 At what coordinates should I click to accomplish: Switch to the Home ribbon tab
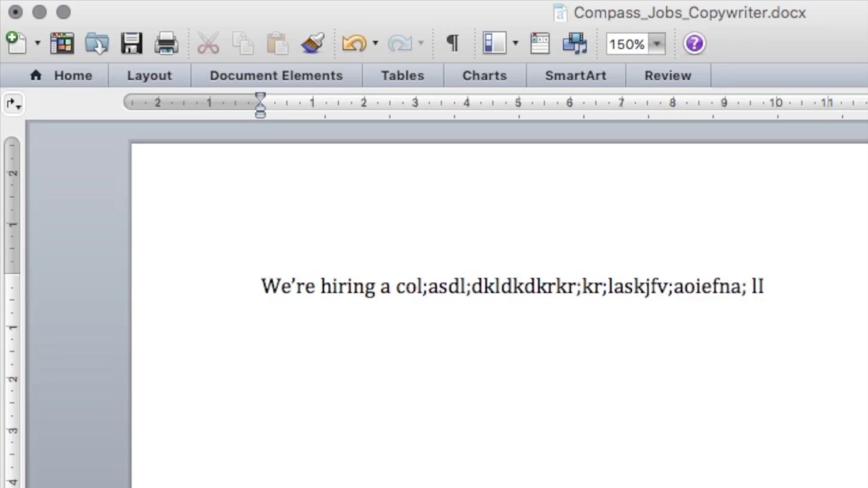(x=61, y=75)
